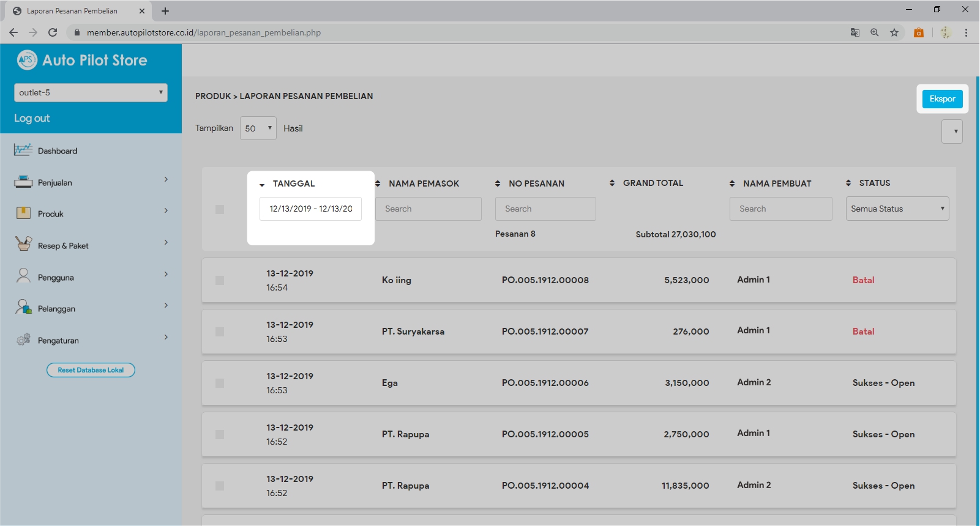Click the Log out link
This screenshot has width=980, height=526.
point(32,118)
